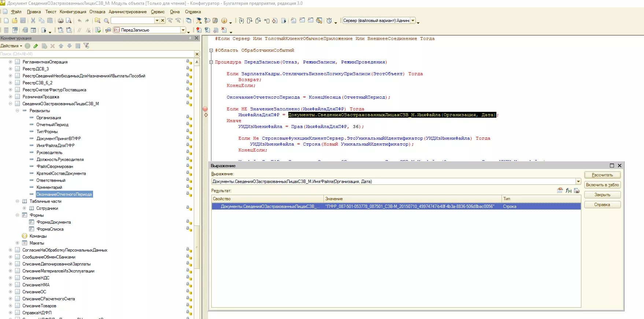The height and width of the screenshot is (319, 644).
Task: Click the Run to cursor debug icon
Action: 267,21
